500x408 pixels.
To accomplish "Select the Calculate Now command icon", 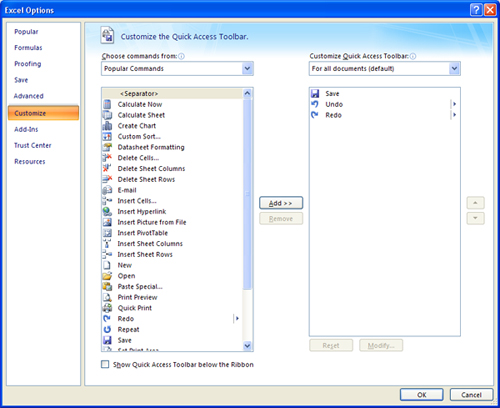I will (x=107, y=104).
